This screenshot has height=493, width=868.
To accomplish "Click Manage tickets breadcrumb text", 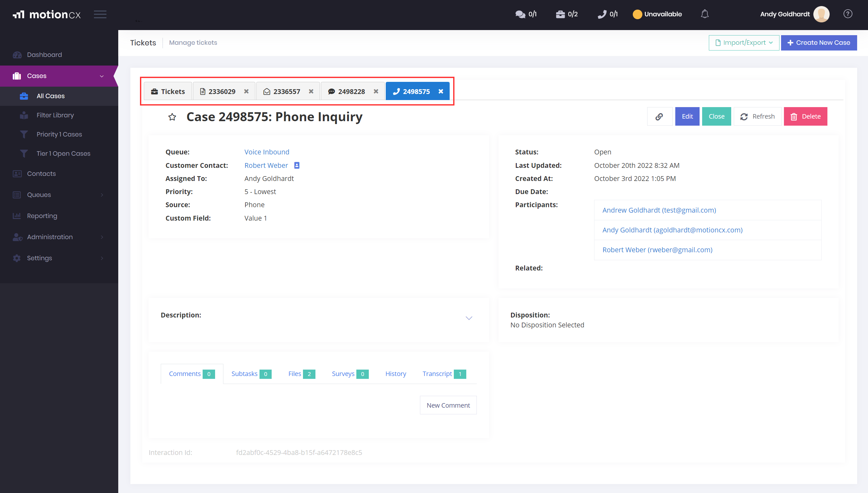I will click(193, 43).
